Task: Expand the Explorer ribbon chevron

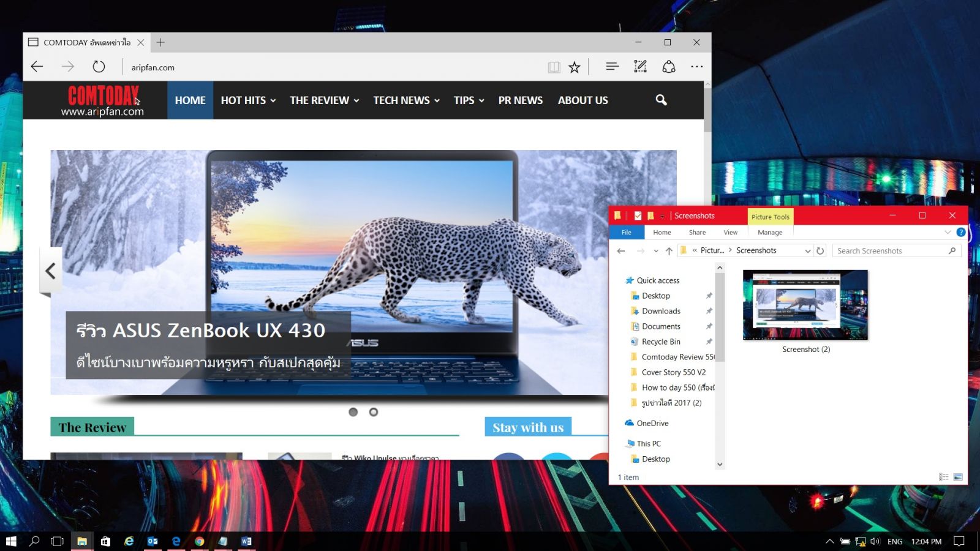Action: click(x=948, y=232)
